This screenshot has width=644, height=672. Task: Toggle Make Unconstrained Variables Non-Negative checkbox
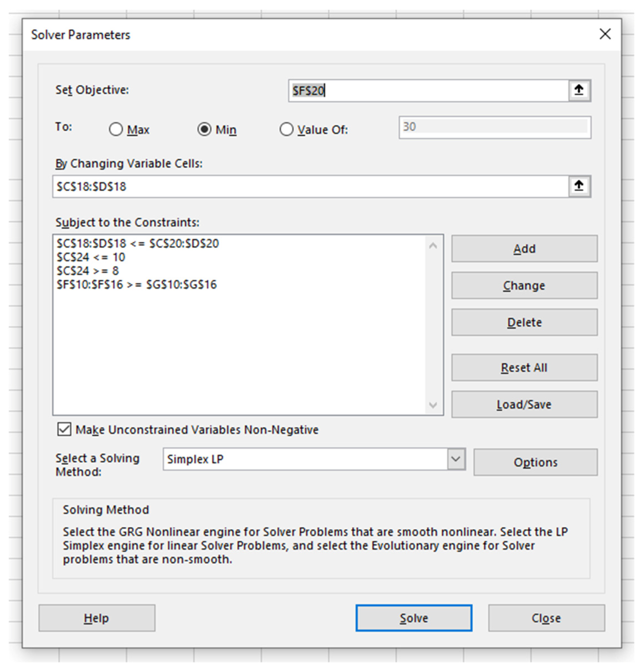64,429
